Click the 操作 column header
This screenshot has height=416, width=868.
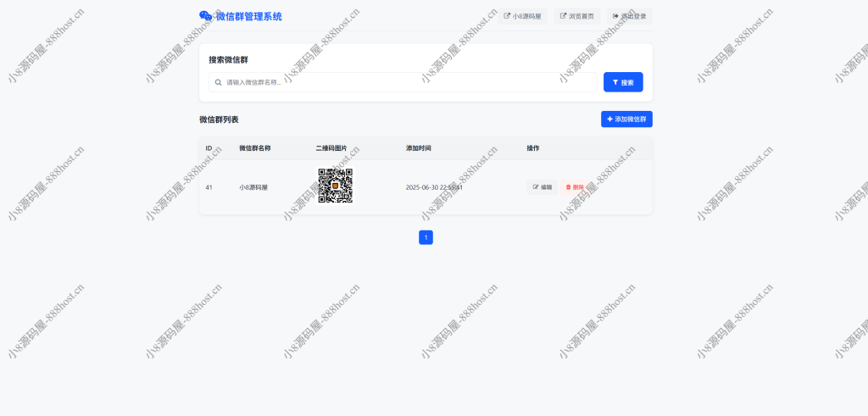click(x=532, y=148)
